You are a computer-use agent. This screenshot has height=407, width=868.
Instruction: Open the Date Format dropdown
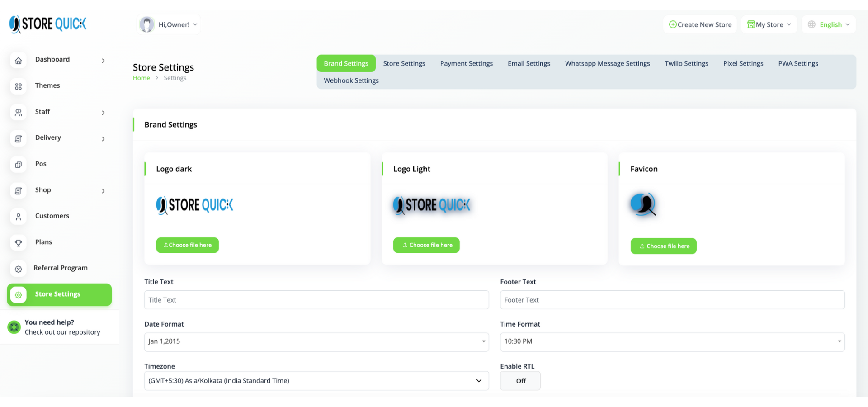coord(316,341)
